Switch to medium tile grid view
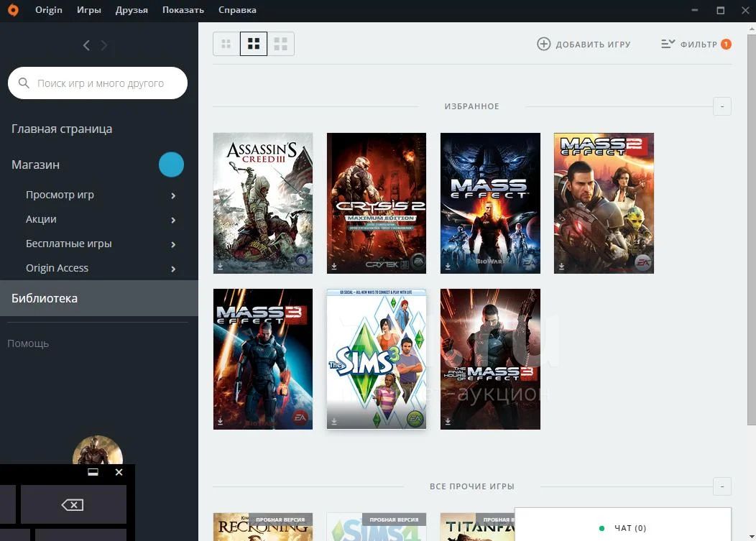The image size is (756, 541). click(x=254, y=44)
